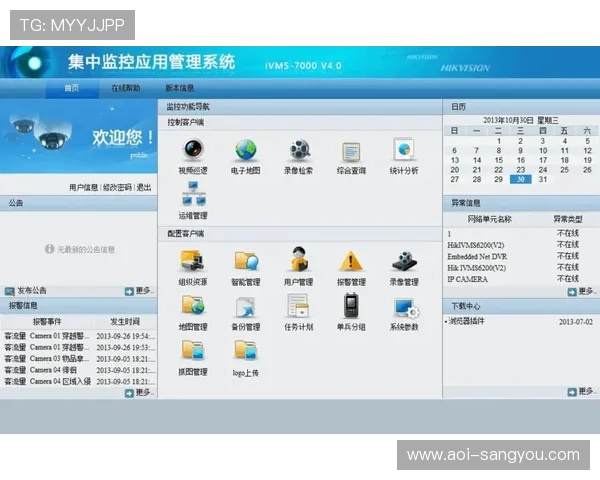Open the 单兵分组 handheld grouping icon
The width and height of the screenshot is (600, 480).
tap(351, 305)
